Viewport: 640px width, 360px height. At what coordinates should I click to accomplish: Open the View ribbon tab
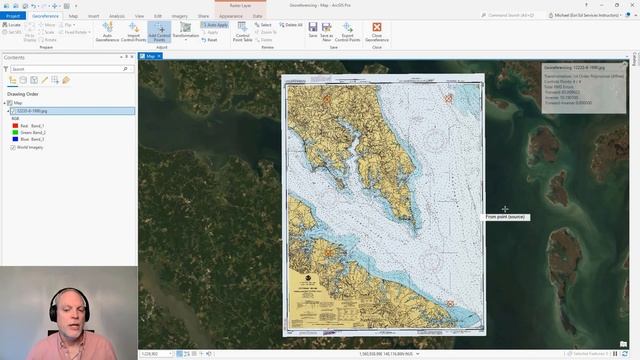point(139,16)
